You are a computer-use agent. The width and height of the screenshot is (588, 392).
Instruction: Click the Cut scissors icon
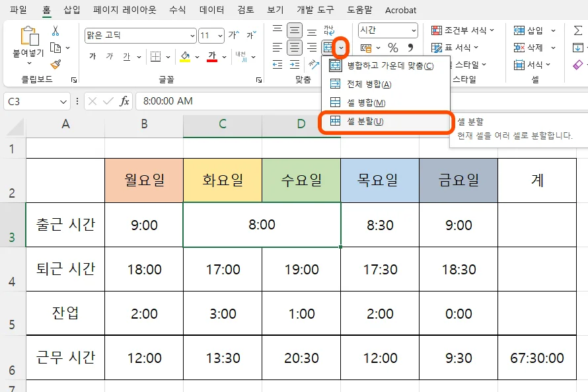[x=55, y=30]
